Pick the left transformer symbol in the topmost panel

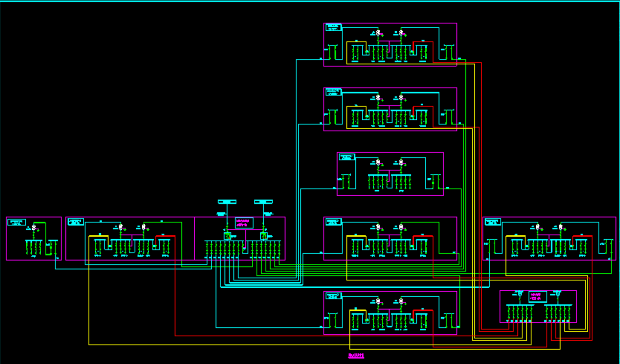[378, 33]
